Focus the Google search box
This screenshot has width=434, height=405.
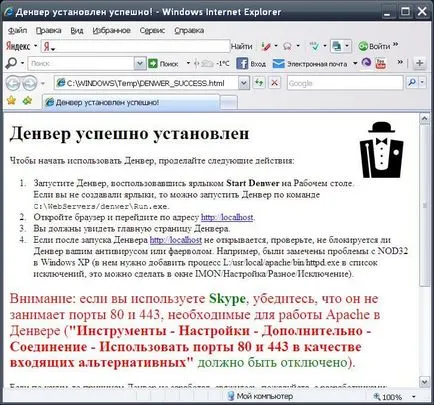tap(345, 83)
